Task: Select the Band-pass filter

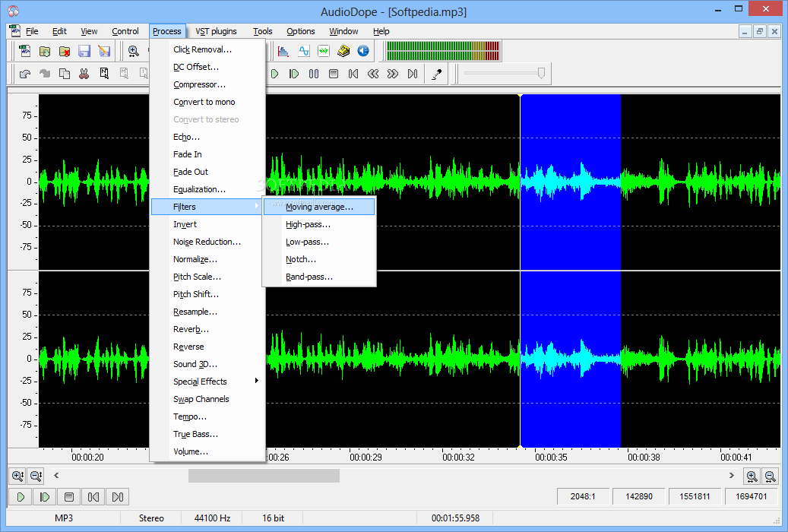Action: 319,277
